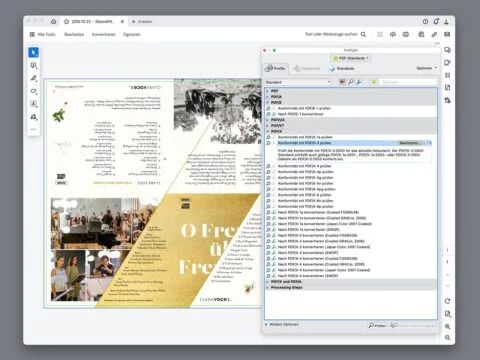The image size is (480, 360).
Task: Open the Standard filter combo box
Action: (298, 82)
